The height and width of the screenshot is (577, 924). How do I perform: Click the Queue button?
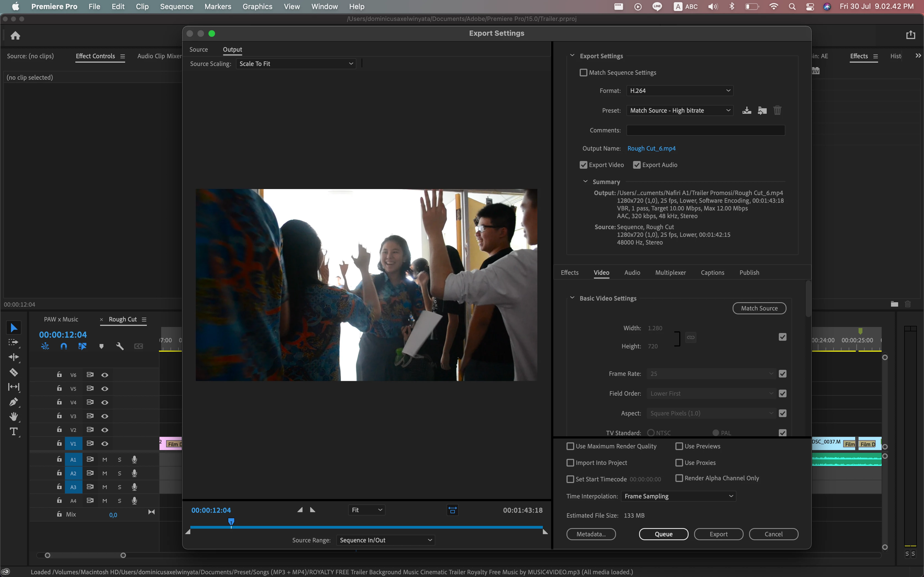click(663, 534)
